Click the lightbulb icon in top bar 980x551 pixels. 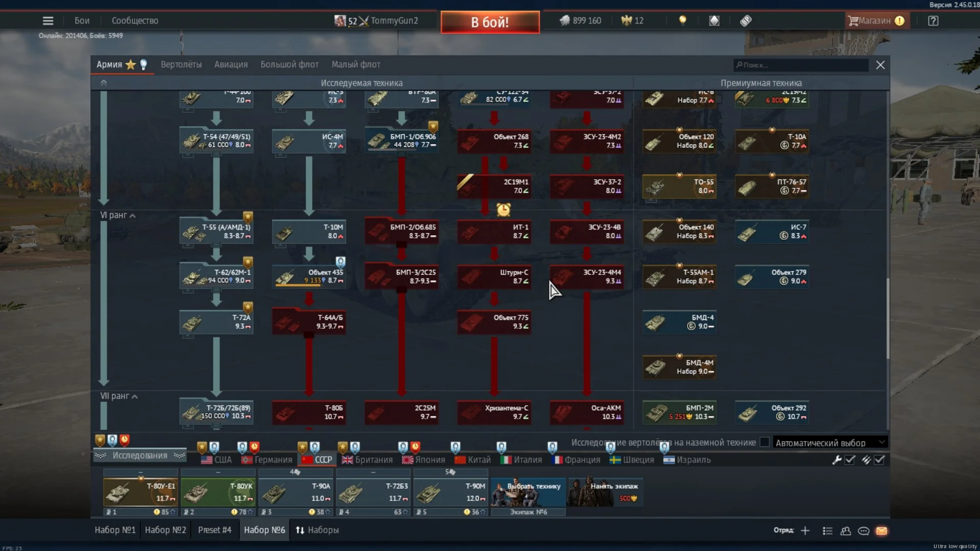pos(682,20)
